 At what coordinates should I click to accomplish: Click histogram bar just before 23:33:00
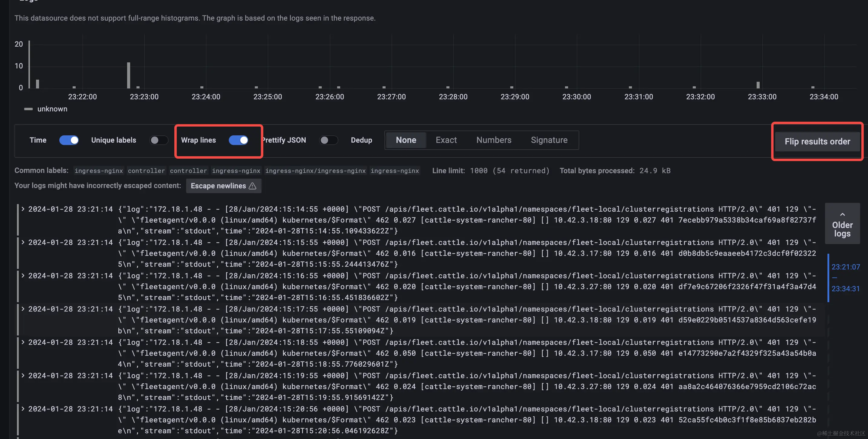[x=758, y=85]
